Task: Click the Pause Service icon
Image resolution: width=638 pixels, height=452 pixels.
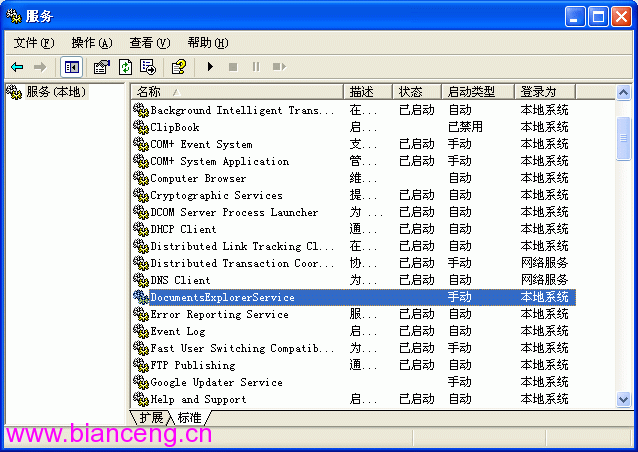Action: [x=256, y=67]
